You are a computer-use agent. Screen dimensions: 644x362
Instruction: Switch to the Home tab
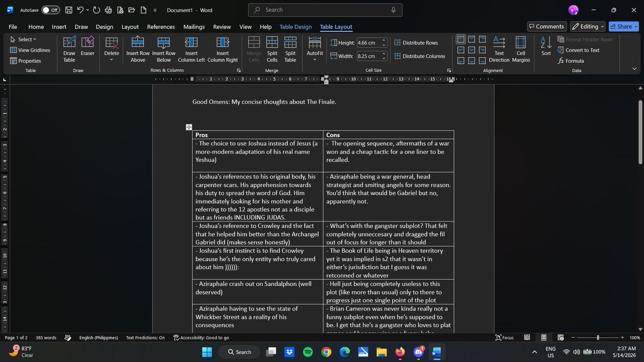click(x=36, y=27)
